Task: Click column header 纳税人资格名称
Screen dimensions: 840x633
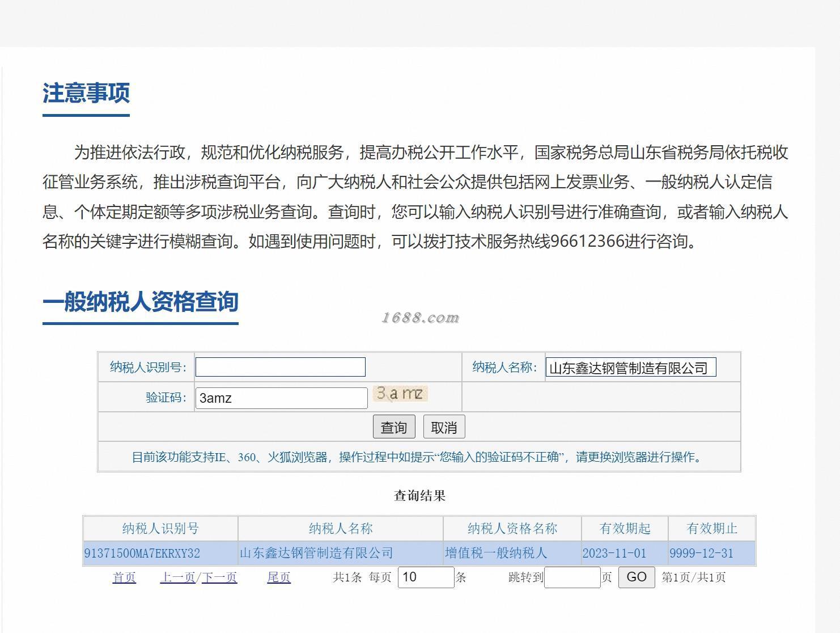Action: 512,529
